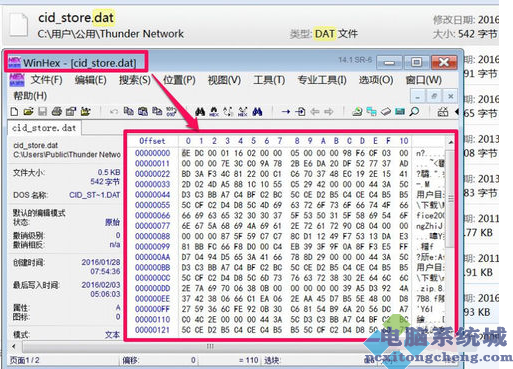Click the eraser-shaped toolbar icon
The height and width of the screenshot is (369, 513).
386,112
